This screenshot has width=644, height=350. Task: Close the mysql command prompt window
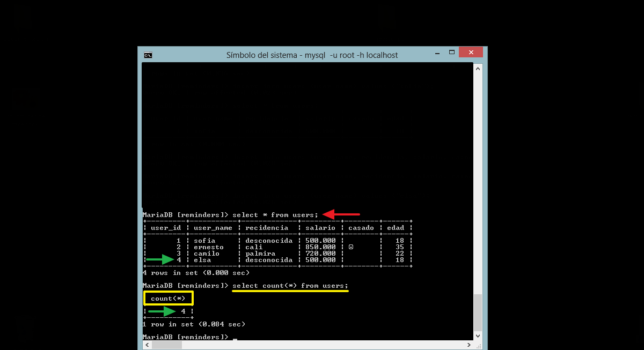(x=471, y=52)
